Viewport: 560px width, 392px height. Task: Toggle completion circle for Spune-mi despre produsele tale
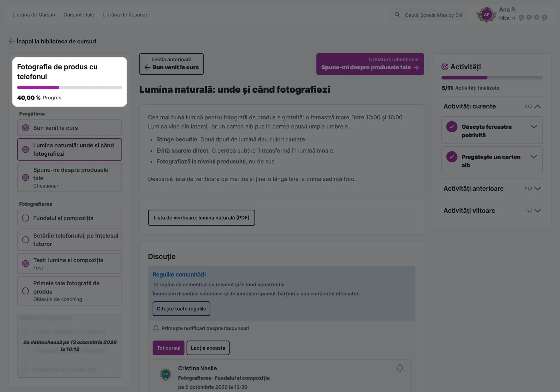pos(26,177)
